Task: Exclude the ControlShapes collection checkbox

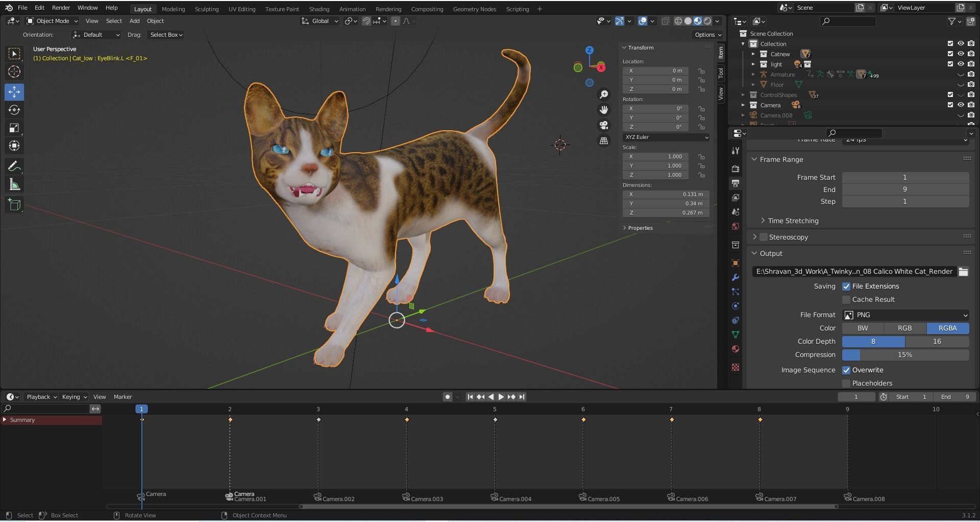Action: tap(950, 95)
